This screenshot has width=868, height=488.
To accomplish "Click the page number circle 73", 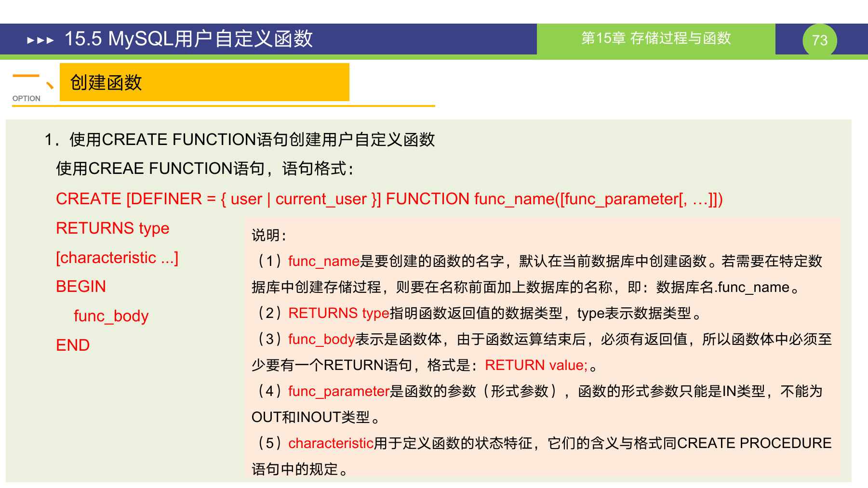I will point(819,40).
